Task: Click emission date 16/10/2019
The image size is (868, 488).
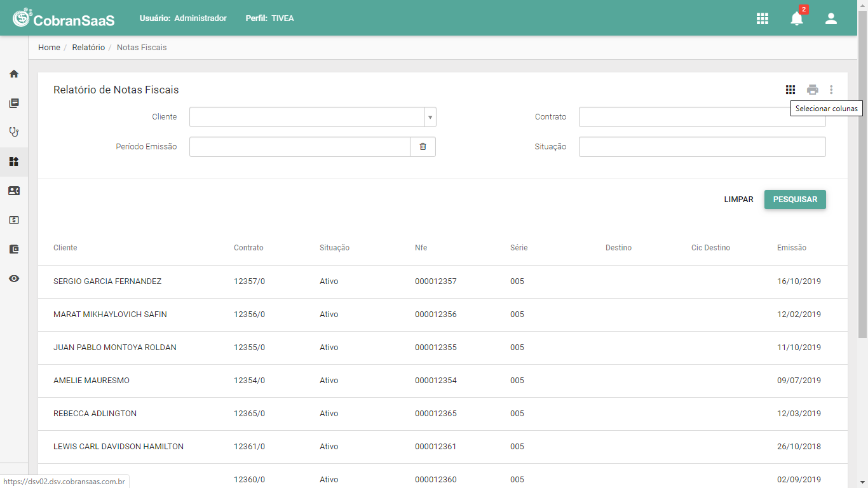Action: pos(799,281)
